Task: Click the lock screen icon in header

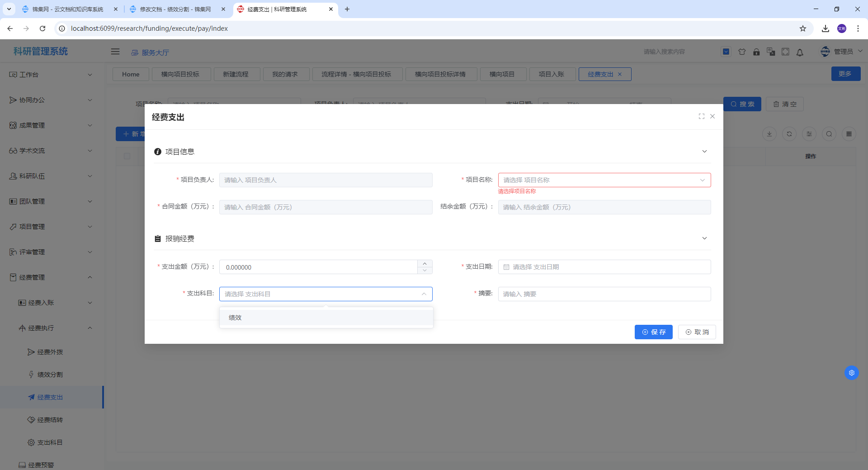Action: click(x=756, y=52)
